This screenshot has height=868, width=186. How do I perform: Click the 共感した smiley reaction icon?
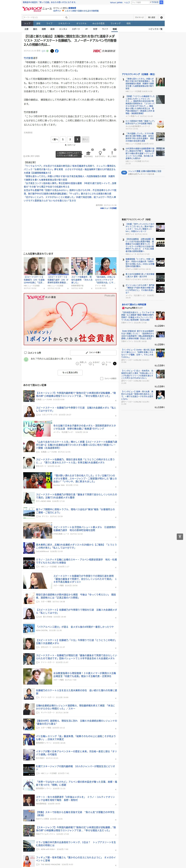tap(77, 364)
